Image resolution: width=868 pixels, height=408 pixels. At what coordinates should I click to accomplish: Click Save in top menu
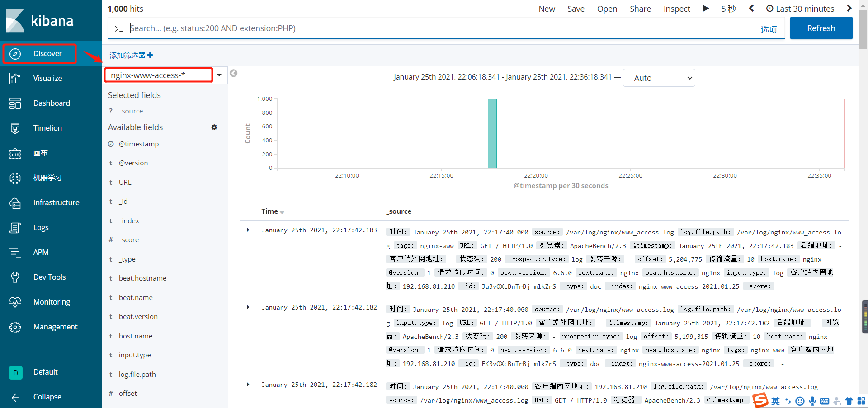point(576,9)
